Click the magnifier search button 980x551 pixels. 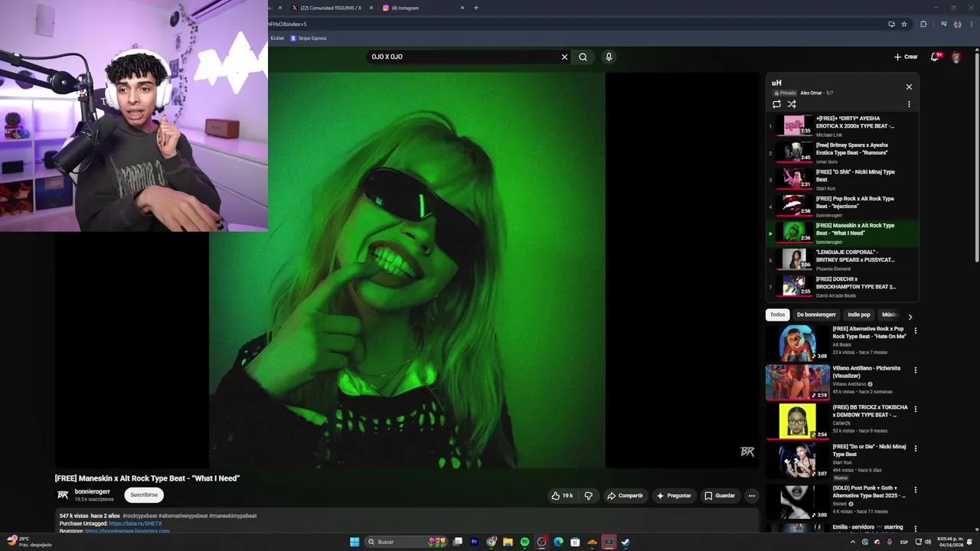point(583,57)
